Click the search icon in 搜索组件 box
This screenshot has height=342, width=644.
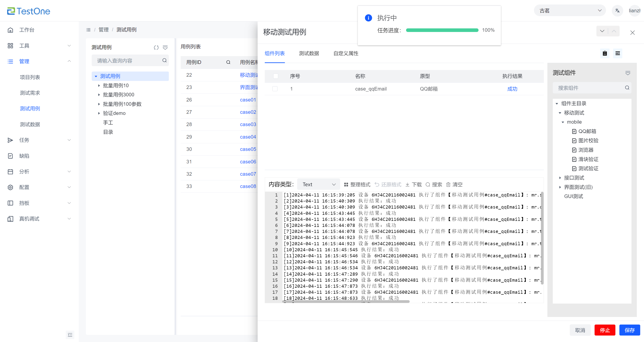click(x=627, y=88)
